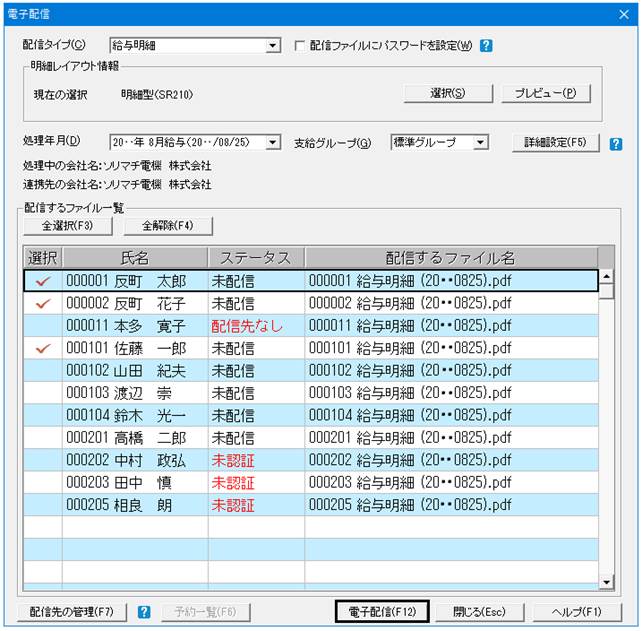Click the 閉じる(Esc) button
The width and height of the screenshot is (642, 631).
479,612
